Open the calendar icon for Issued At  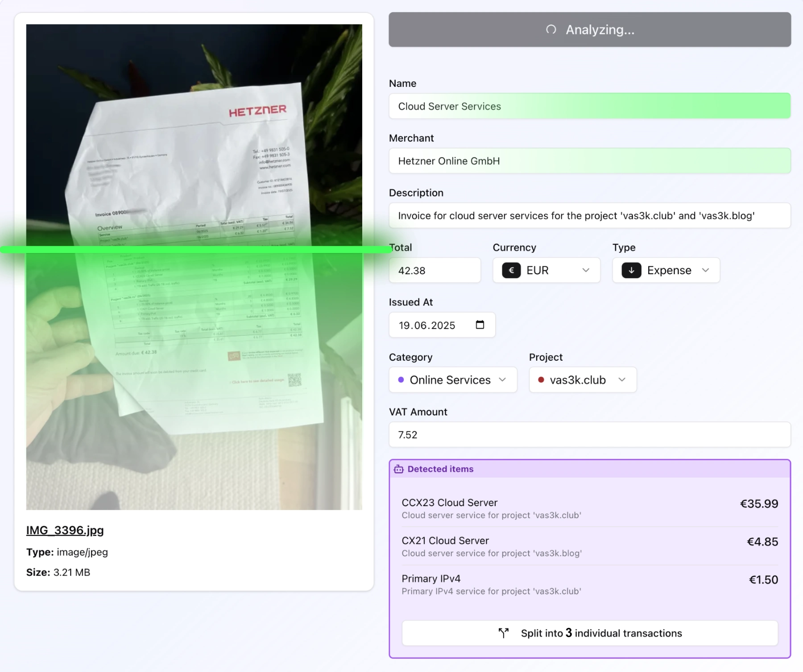click(x=480, y=325)
